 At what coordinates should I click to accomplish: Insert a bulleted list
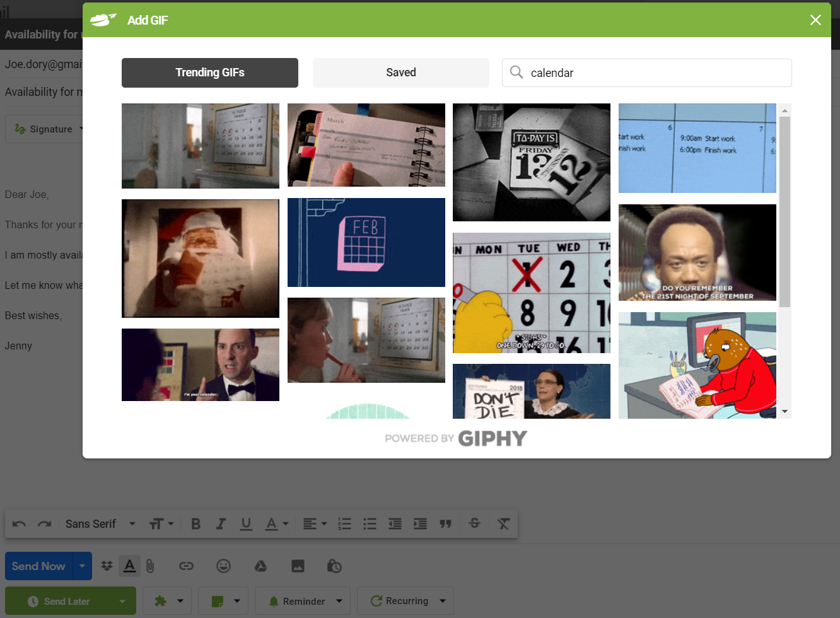370,524
